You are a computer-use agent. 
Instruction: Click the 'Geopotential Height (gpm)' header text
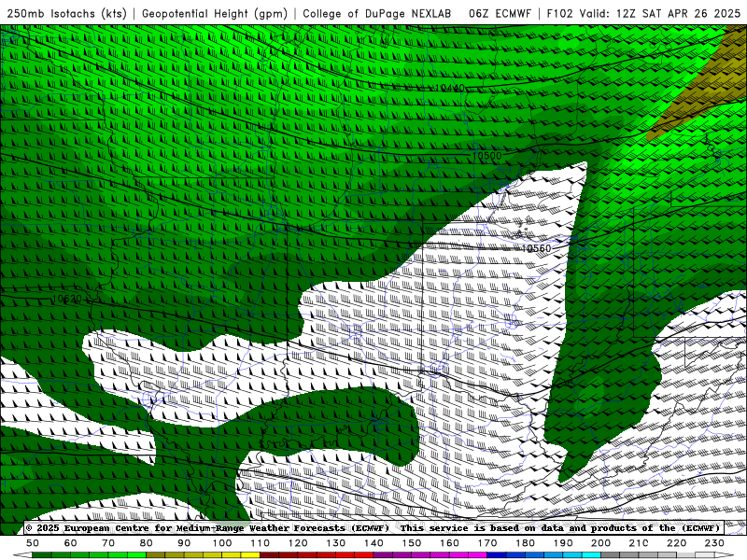point(215,14)
